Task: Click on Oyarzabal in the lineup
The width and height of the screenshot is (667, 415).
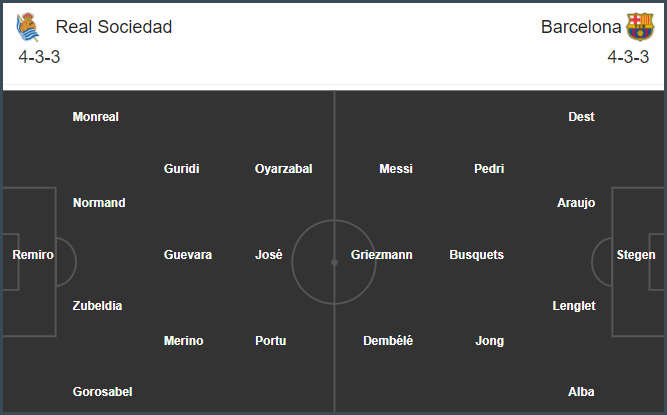Action: (x=284, y=169)
